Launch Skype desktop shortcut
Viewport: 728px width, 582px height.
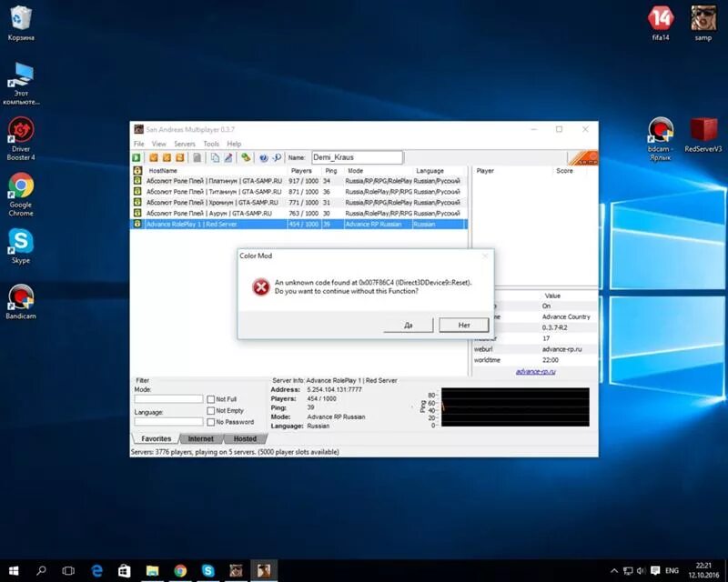pos(21,246)
